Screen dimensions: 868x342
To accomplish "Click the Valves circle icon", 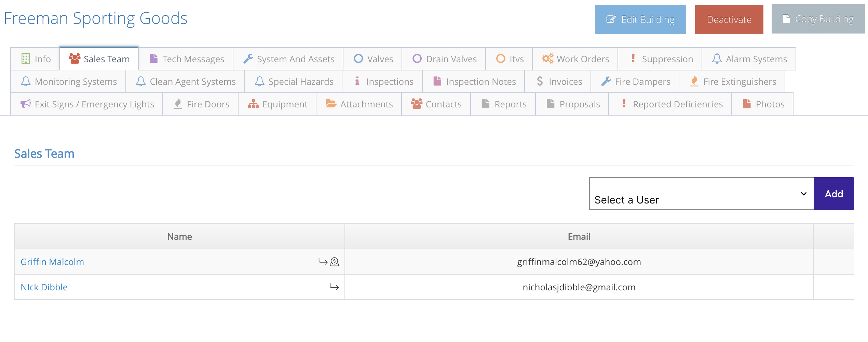I will click(x=358, y=58).
